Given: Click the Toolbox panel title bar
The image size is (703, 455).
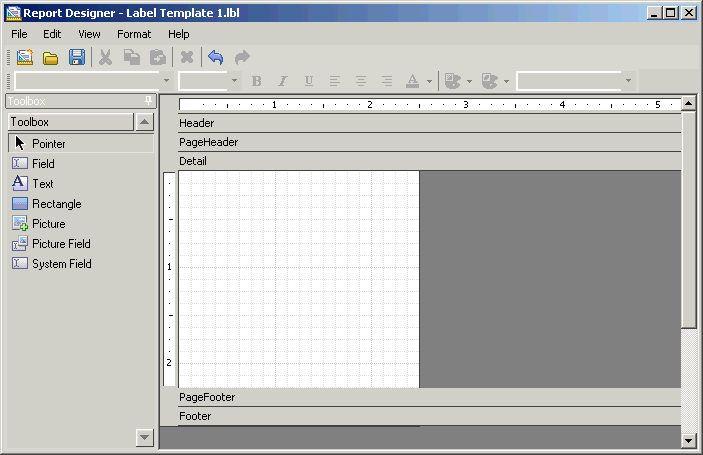Looking at the screenshot, I should 81,101.
